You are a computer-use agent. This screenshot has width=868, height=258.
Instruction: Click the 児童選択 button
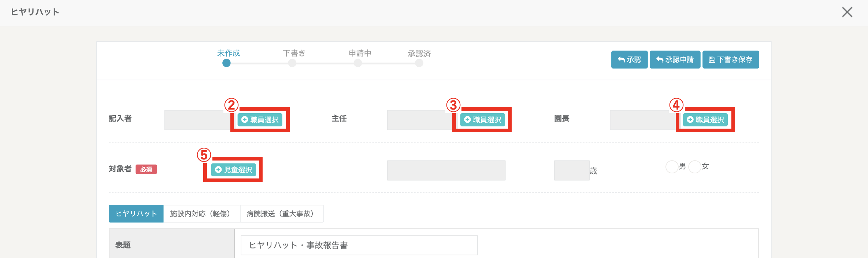coord(233,170)
